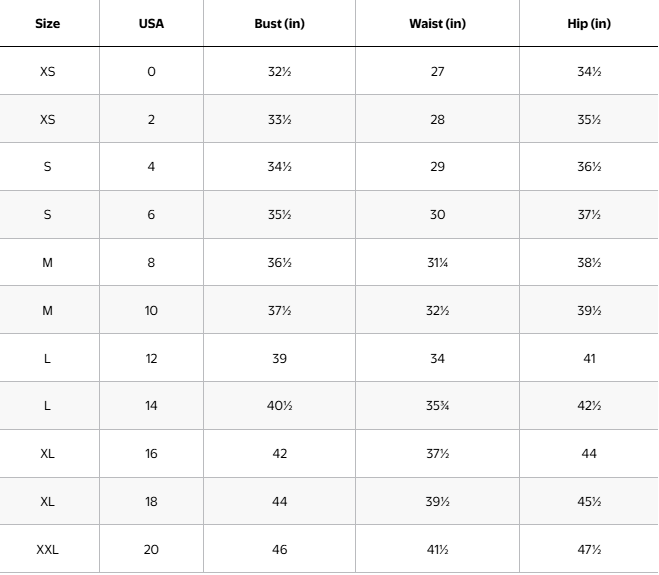Viewport: 659px width, 575px height.
Task: Click the Size column header
Action: [x=47, y=23]
